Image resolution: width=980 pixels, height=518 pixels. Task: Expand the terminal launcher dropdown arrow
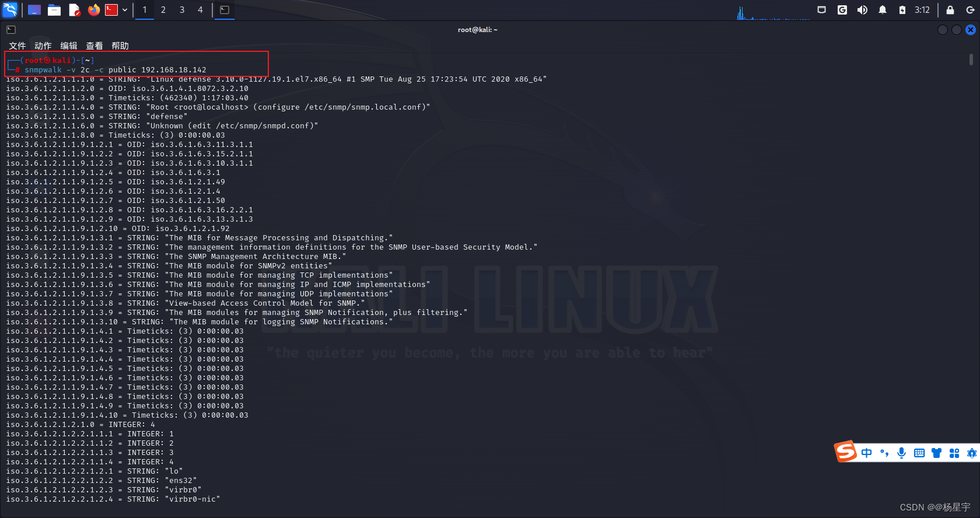pos(125,10)
